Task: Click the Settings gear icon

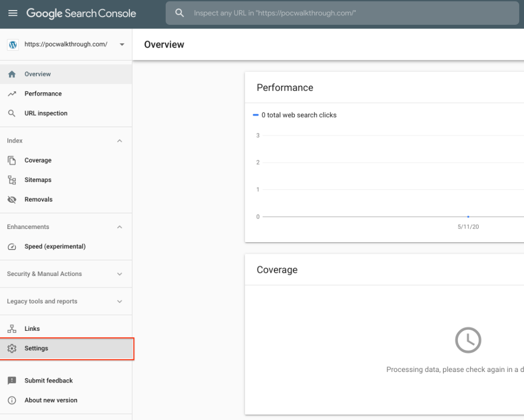Action: pyautogui.click(x=12, y=348)
